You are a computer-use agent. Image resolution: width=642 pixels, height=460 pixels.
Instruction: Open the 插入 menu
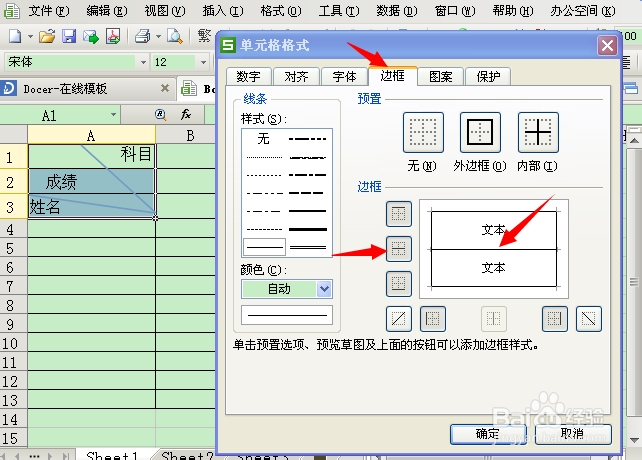(x=223, y=11)
